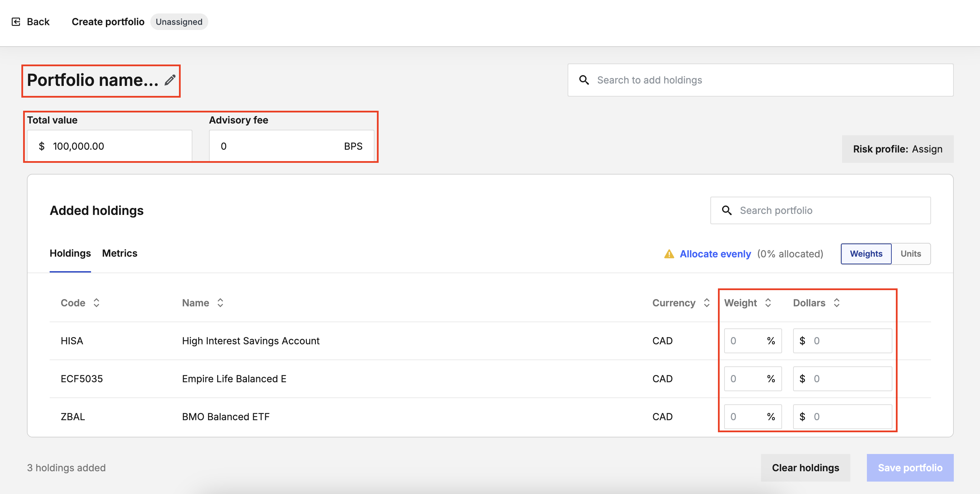Screen dimensions: 980x494
Task: Click Clear holdings button
Action: pyautogui.click(x=806, y=468)
